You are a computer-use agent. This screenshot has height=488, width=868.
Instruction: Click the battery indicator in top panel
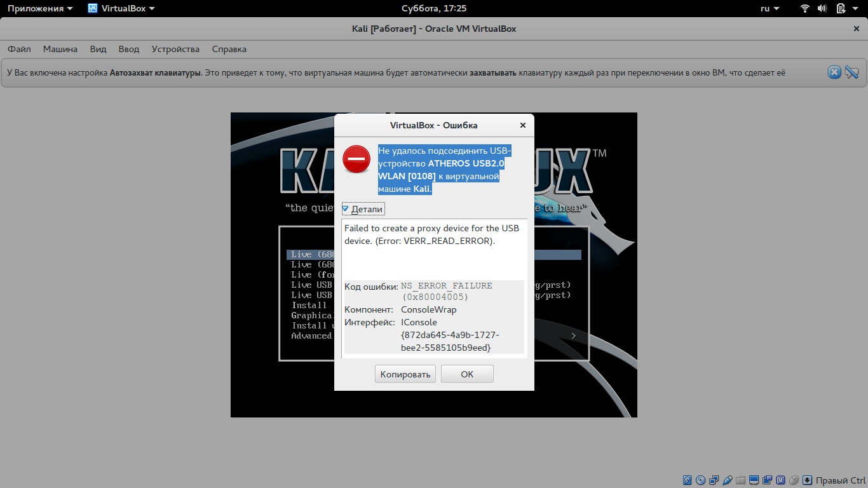[841, 8]
